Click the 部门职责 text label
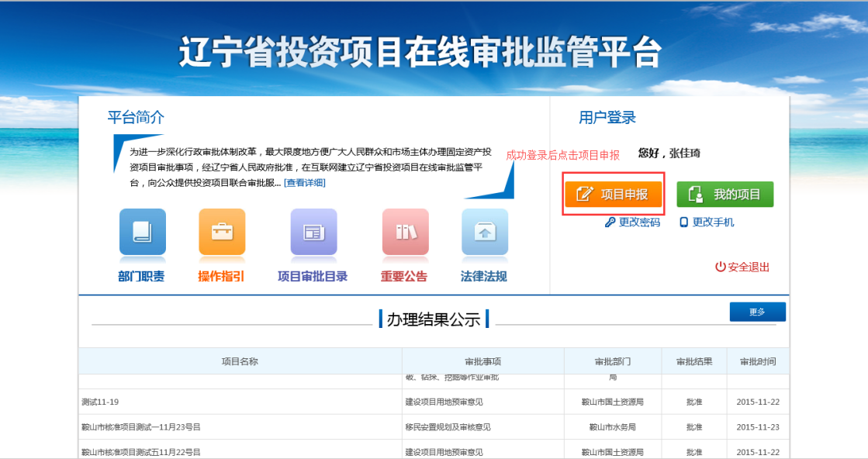This screenshot has height=459, width=868. (141, 277)
